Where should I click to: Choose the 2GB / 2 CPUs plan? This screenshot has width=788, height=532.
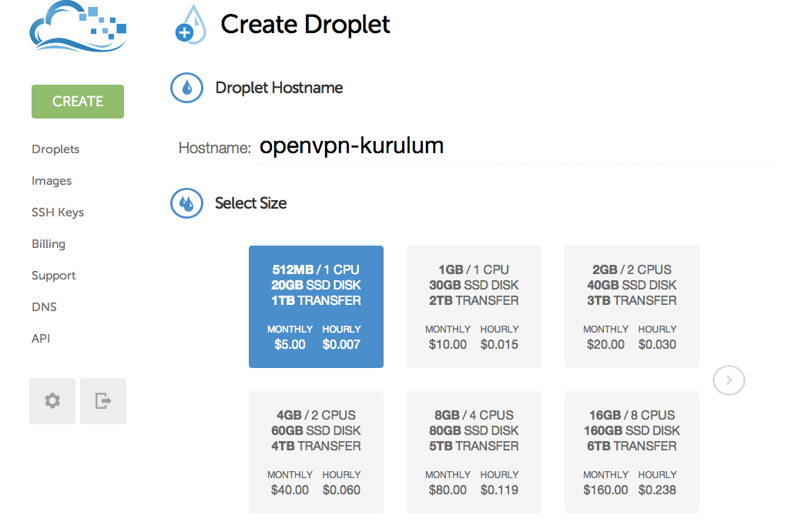point(632,307)
